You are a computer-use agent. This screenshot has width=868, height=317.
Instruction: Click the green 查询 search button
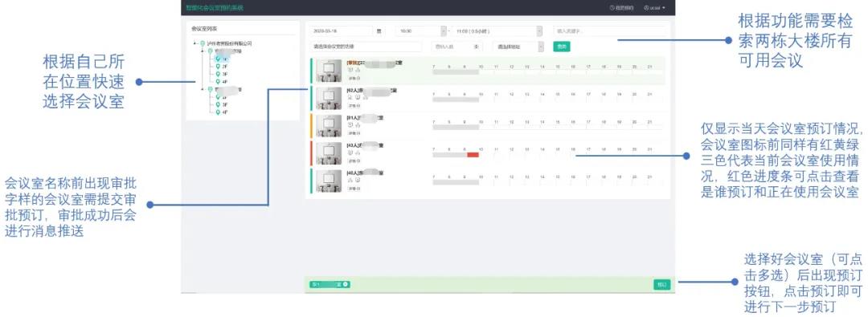click(x=561, y=47)
